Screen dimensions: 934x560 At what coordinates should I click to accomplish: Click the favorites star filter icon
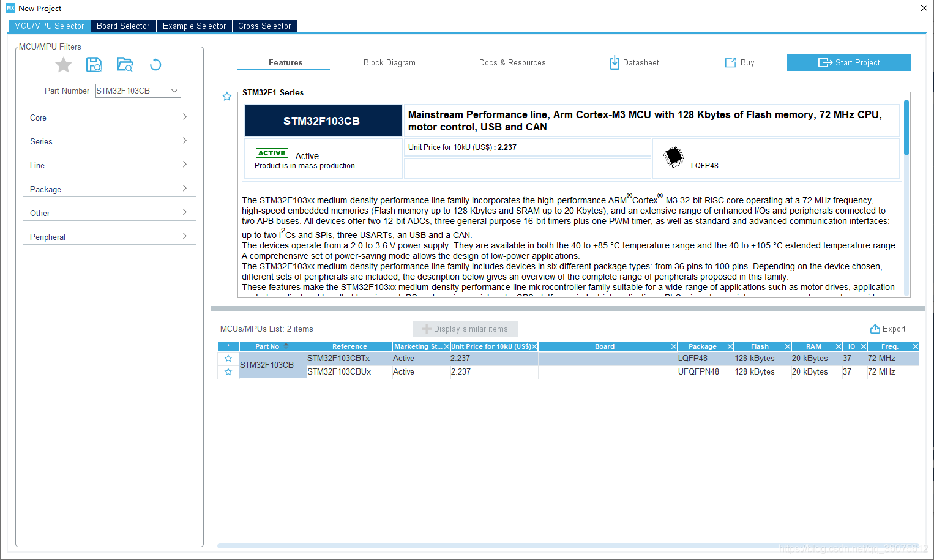pyautogui.click(x=64, y=65)
